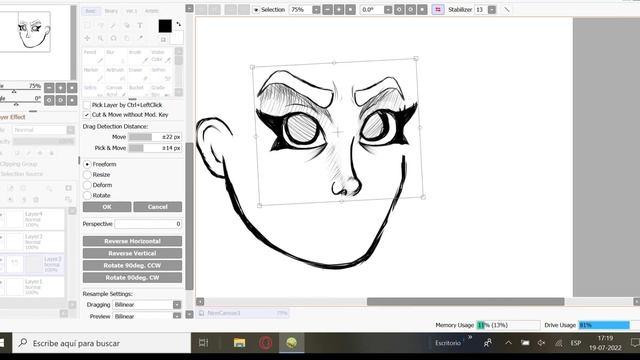This screenshot has width=640, height=360.
Task: Rotate view counterclockwise in top toolbar
Action: (399, 9)
